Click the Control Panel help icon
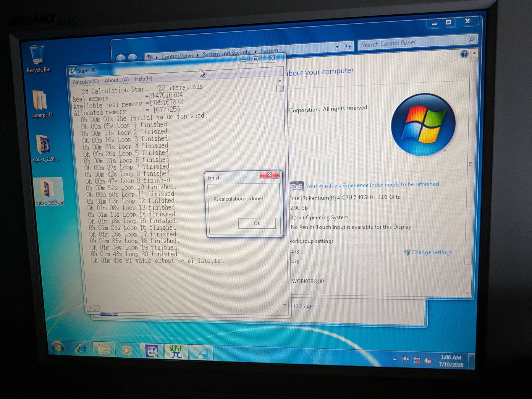The height and width of the screenshot is (399, 532). (x=464, y=54)
